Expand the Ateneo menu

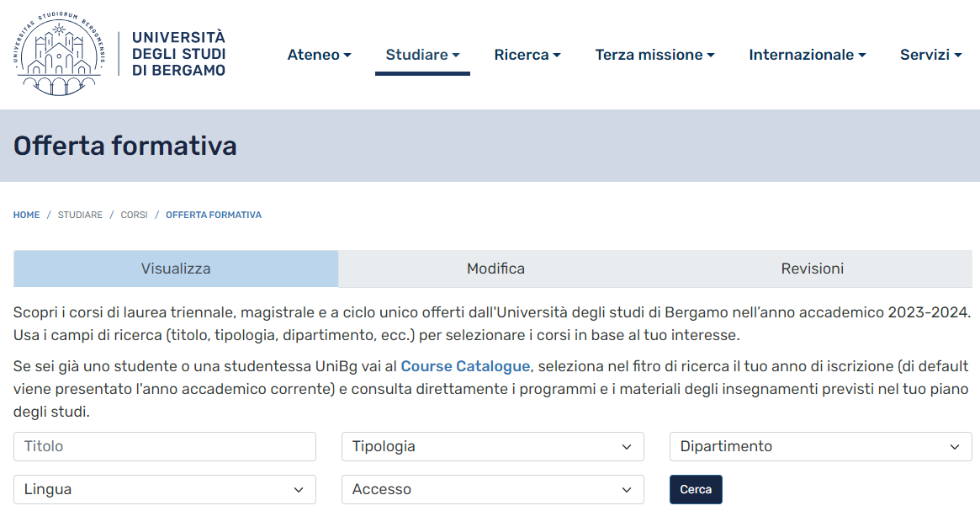pyautogui.click(x=320, y=54)
